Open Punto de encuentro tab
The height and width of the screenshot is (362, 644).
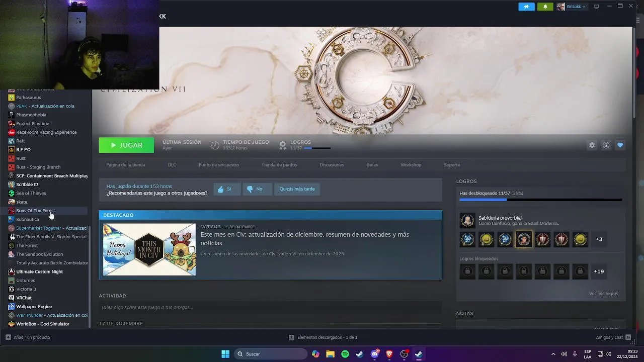click(219, 165)
